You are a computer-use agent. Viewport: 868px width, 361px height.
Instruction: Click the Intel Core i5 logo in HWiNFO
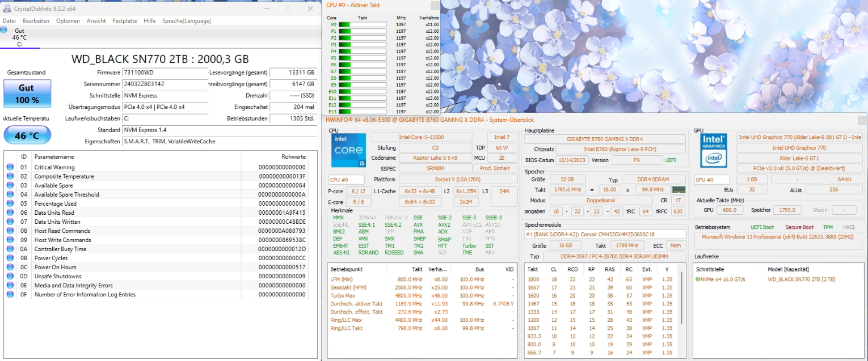[349, 150]
